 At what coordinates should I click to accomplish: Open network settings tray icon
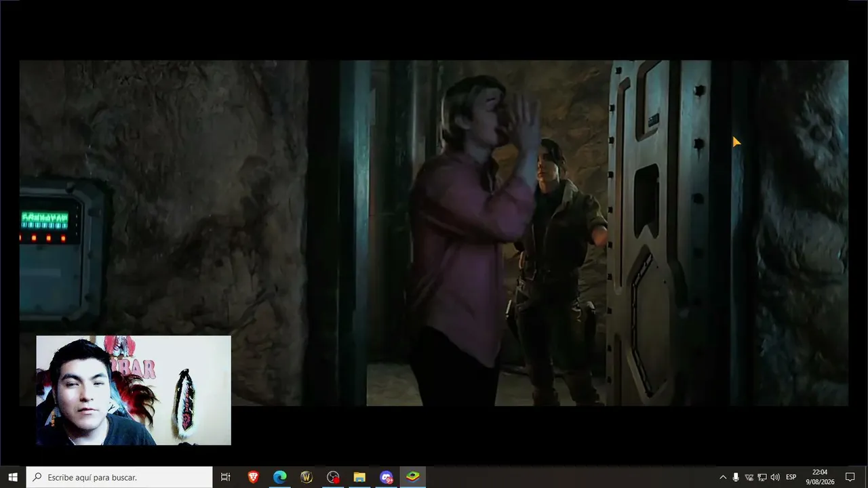pyautogui.click(x=762, y=477)
